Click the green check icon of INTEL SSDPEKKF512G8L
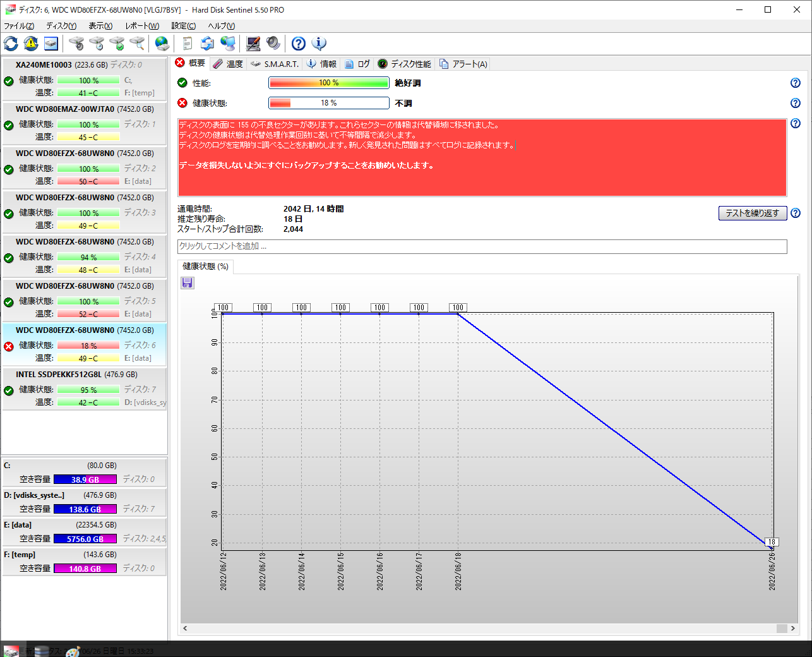The width and height of the screenshot is (812, 657). (9, 390)
